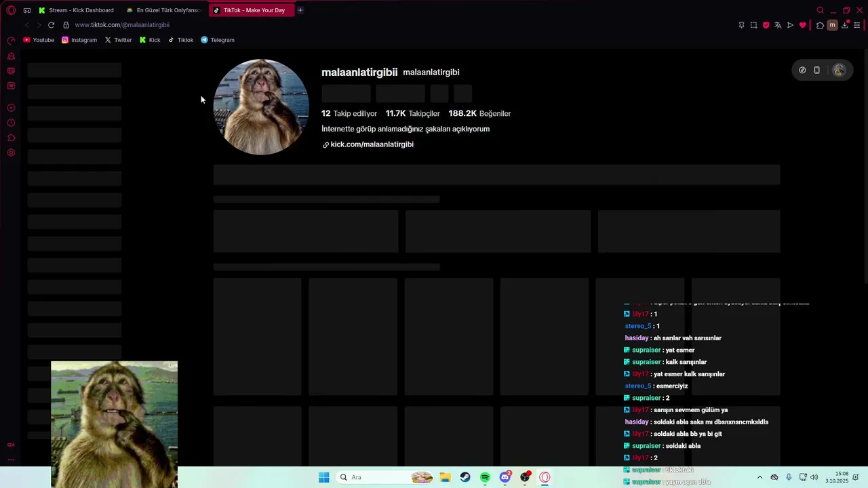Open Instagram bookmark
This screenshot has width=868, height=488.
pos(79,40)
